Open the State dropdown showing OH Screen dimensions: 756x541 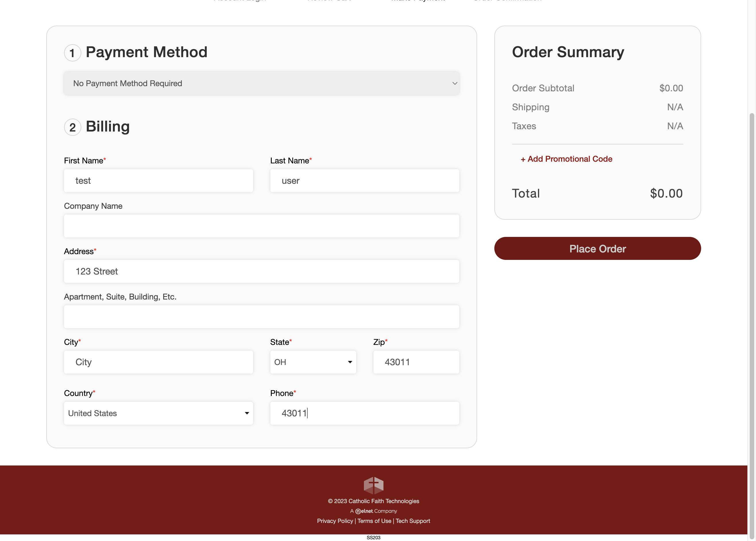(313, 362)
